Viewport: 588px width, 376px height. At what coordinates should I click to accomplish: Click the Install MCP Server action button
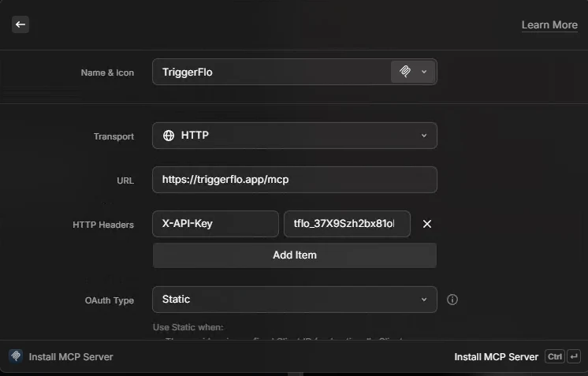[496, 357]
